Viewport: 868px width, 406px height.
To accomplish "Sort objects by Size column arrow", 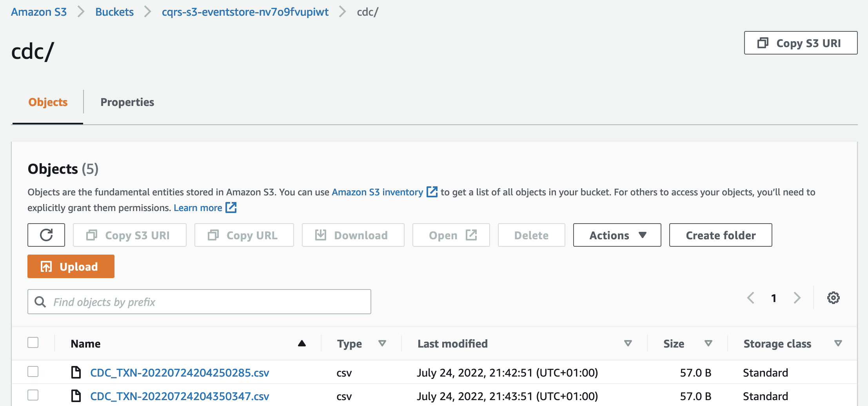I will click(708, 344).
